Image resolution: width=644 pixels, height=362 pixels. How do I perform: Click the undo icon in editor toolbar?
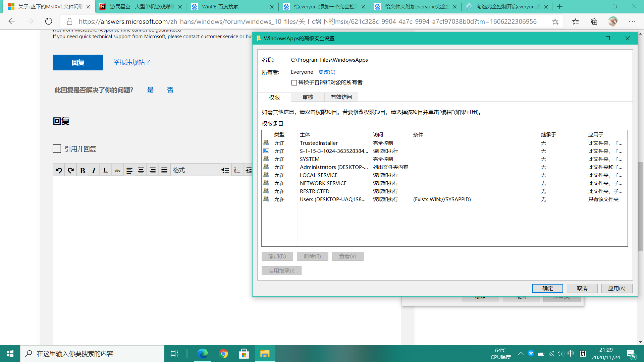(59, 170)
